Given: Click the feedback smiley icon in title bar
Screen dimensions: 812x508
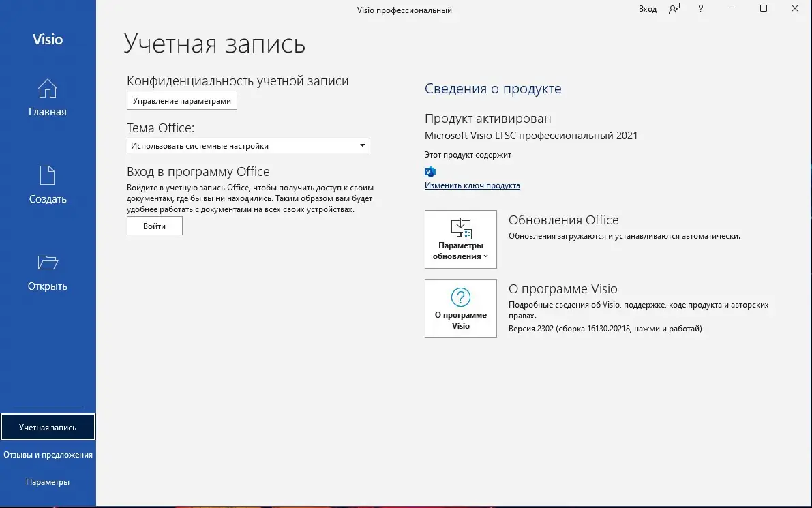Looking at the screenshot, I should (x=674, y=9).
